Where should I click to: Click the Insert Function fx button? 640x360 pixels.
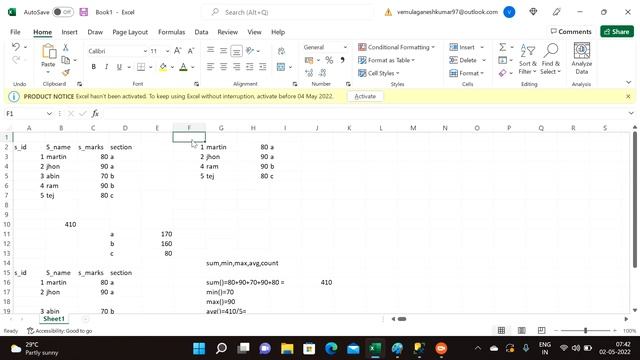tap(95, 113)
